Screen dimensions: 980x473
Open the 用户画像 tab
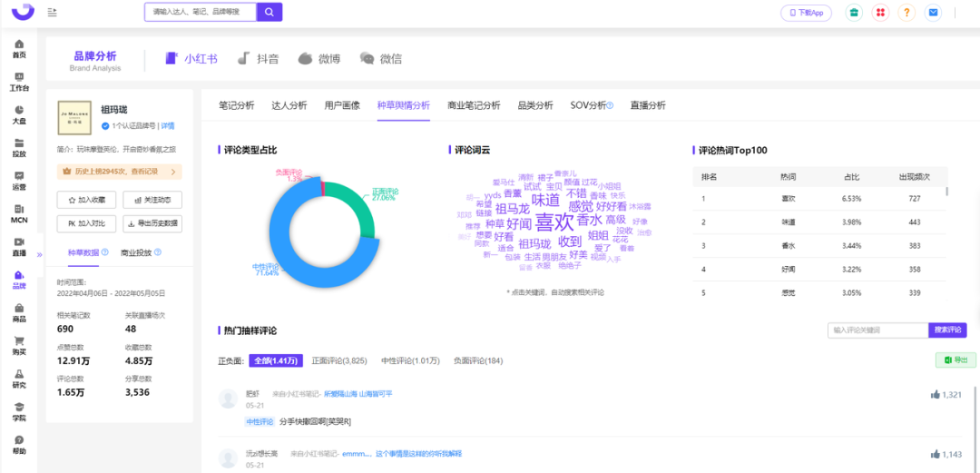click(342, 105)
